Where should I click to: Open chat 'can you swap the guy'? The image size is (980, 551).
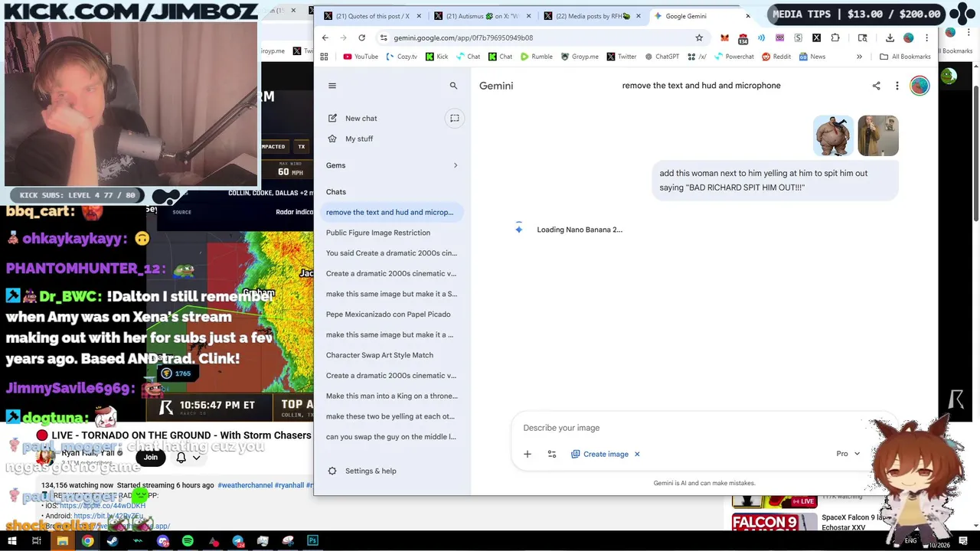point(390,437)
